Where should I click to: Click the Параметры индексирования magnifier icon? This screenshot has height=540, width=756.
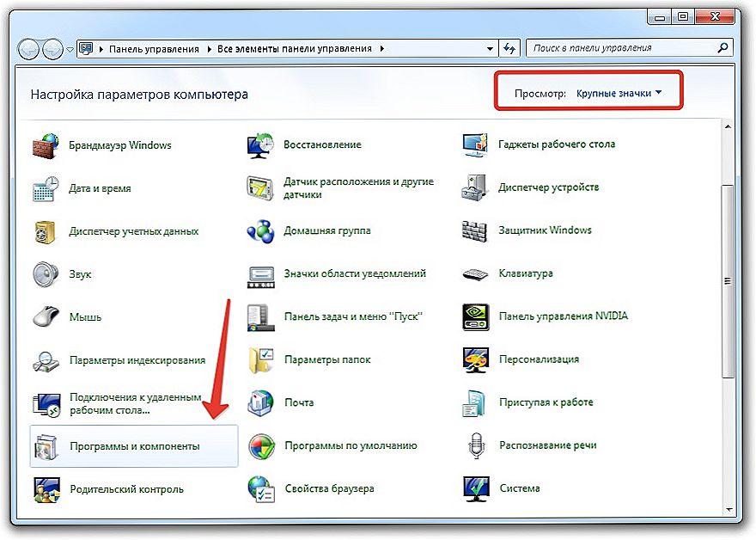click(46, 360)
